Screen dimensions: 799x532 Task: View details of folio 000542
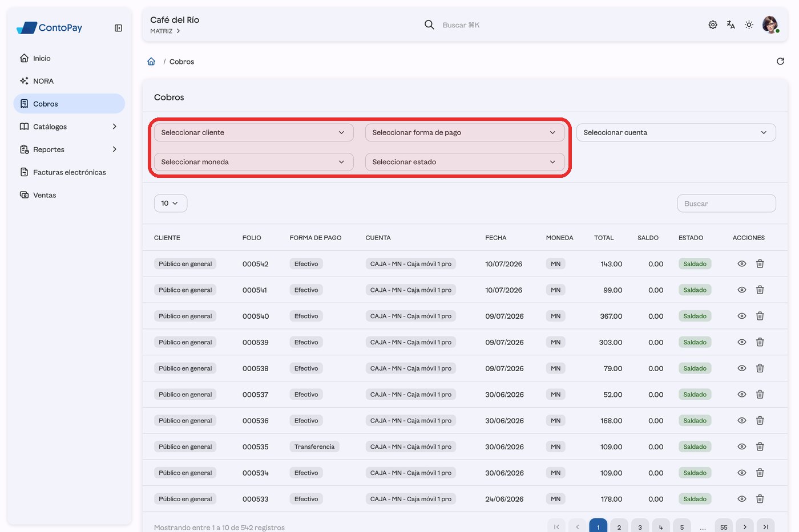click(x=742, y=264)
